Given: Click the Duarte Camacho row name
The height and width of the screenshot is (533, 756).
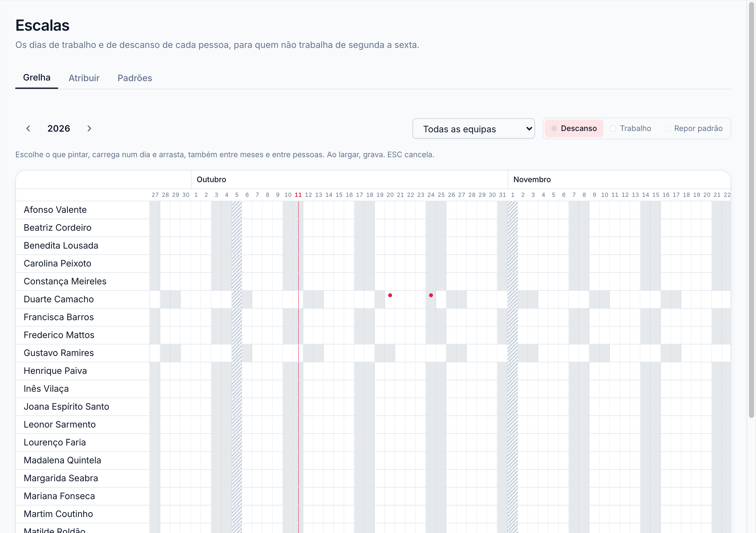Looking at the screenshot, I should 59,299.
